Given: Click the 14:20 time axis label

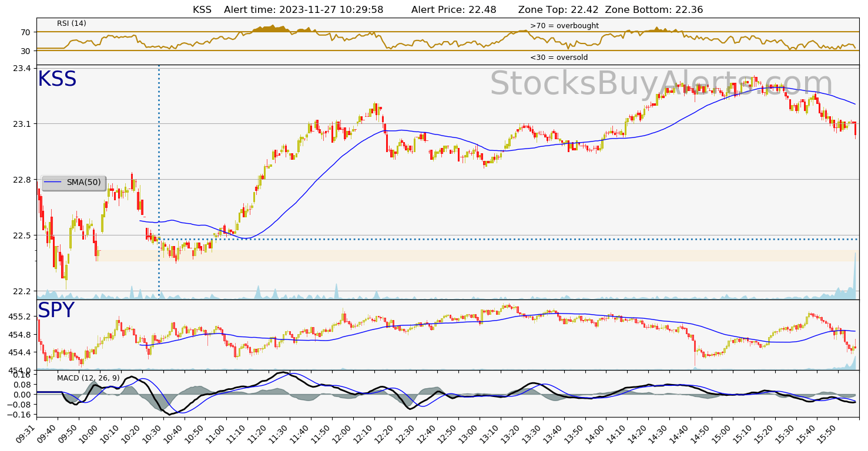Looking at the screenshot, I should (x=639, y=433).
